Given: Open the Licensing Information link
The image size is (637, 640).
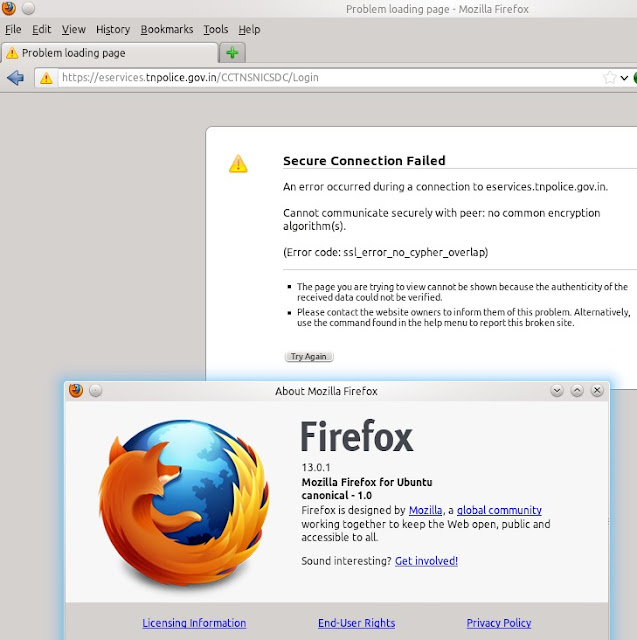Looking at the screenshot, I should [194, 623].
